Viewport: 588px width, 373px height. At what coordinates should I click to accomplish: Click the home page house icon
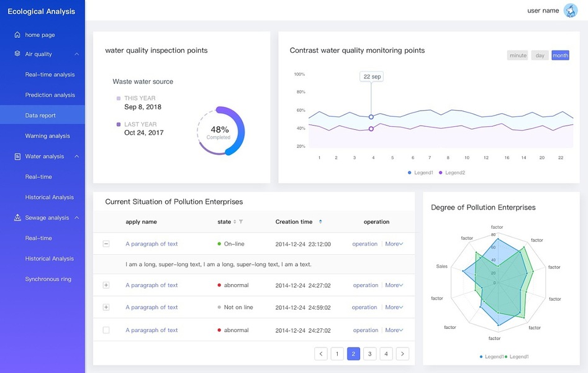[x=17, y=35]
